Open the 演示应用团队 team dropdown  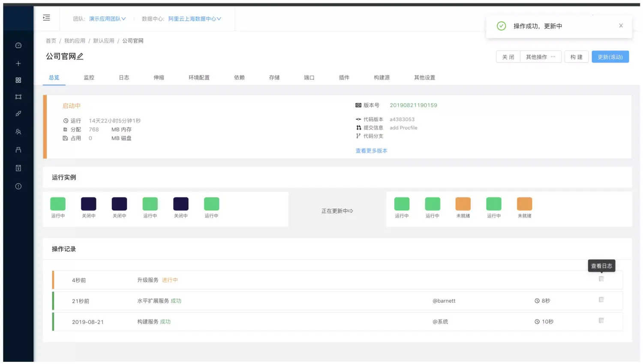click(107, 19)
